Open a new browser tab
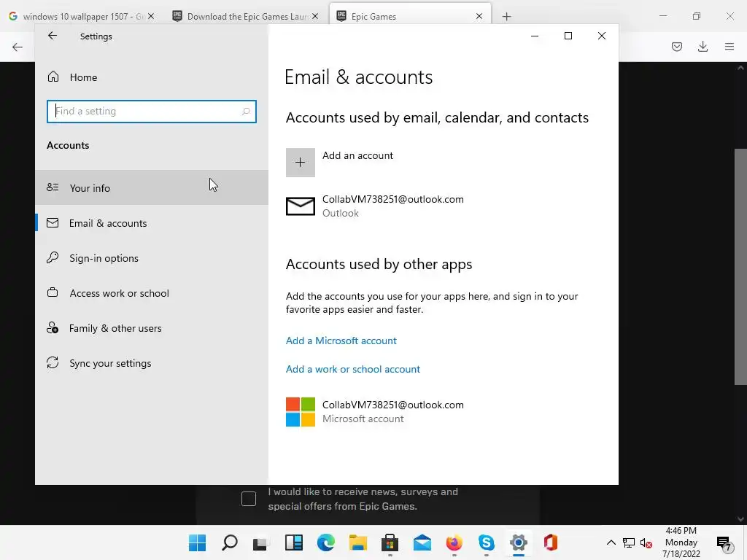 [506, 17]
